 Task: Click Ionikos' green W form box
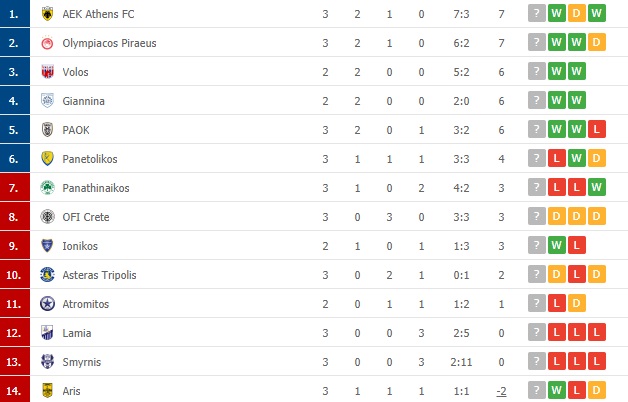pyautogui.click(x=557, y=246)
